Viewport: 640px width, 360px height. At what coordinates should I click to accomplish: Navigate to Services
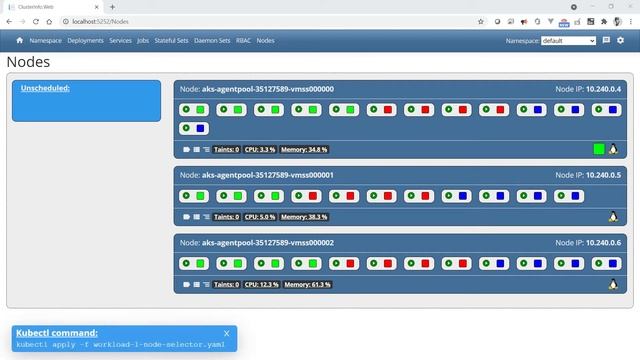(120, 40)
